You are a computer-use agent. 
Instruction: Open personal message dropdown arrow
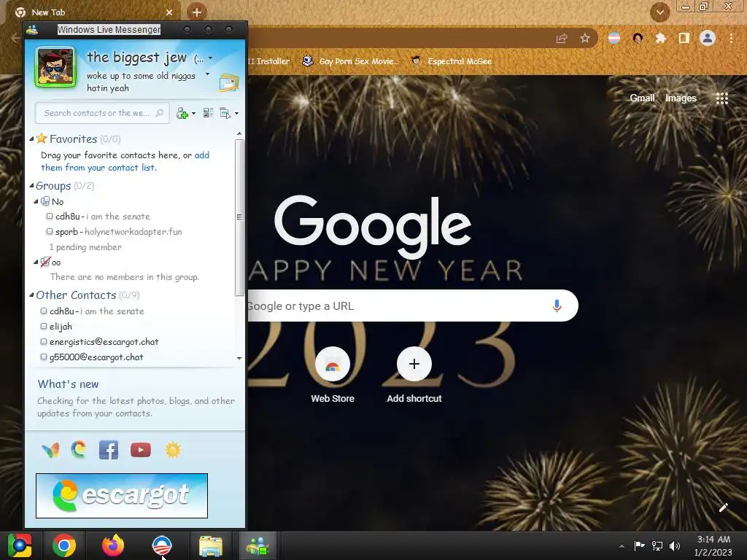(x=207, y=74)
